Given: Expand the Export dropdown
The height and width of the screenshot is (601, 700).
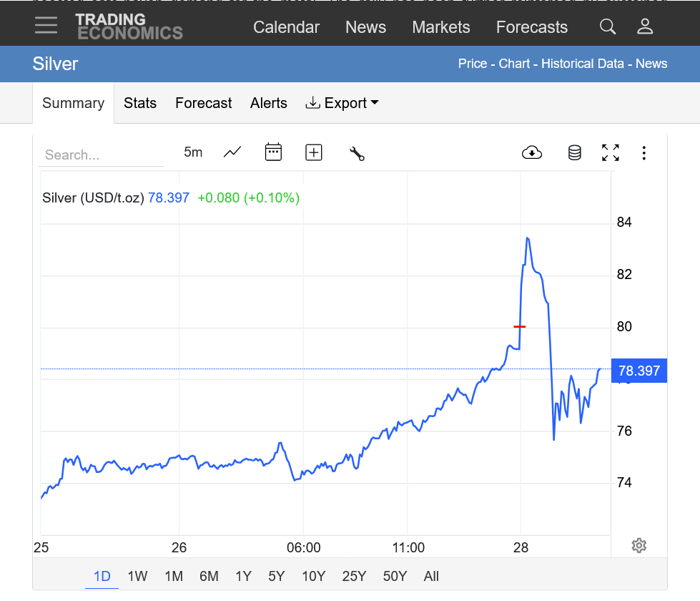Looking at the screenshot, I should (342, 103).
